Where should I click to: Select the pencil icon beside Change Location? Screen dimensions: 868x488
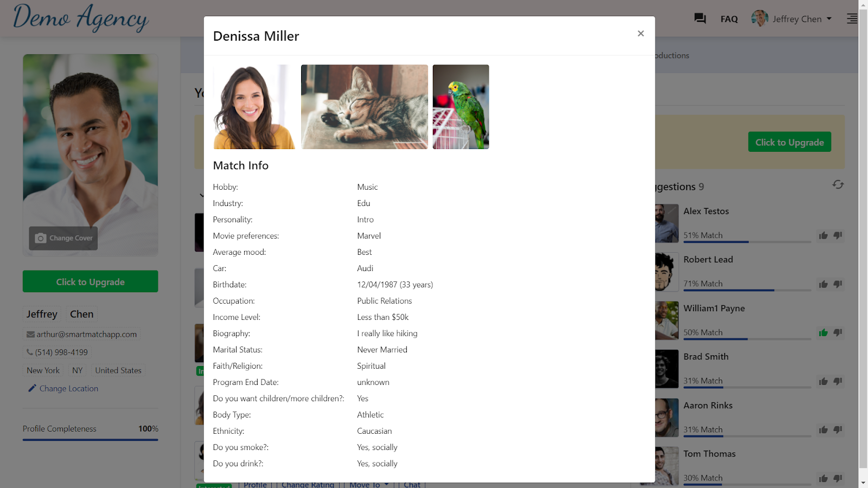31,388
